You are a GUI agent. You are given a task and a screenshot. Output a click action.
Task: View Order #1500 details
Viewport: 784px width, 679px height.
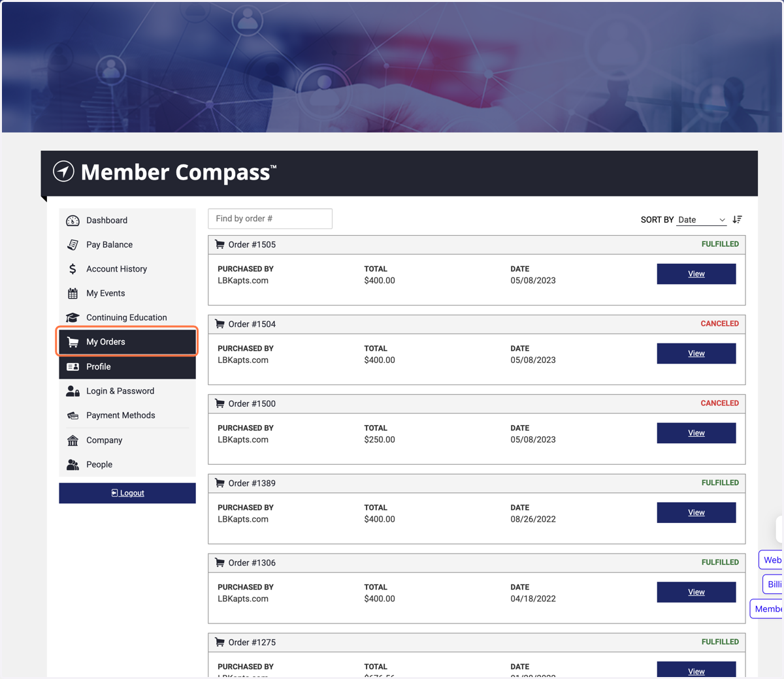tap(696, 434)
